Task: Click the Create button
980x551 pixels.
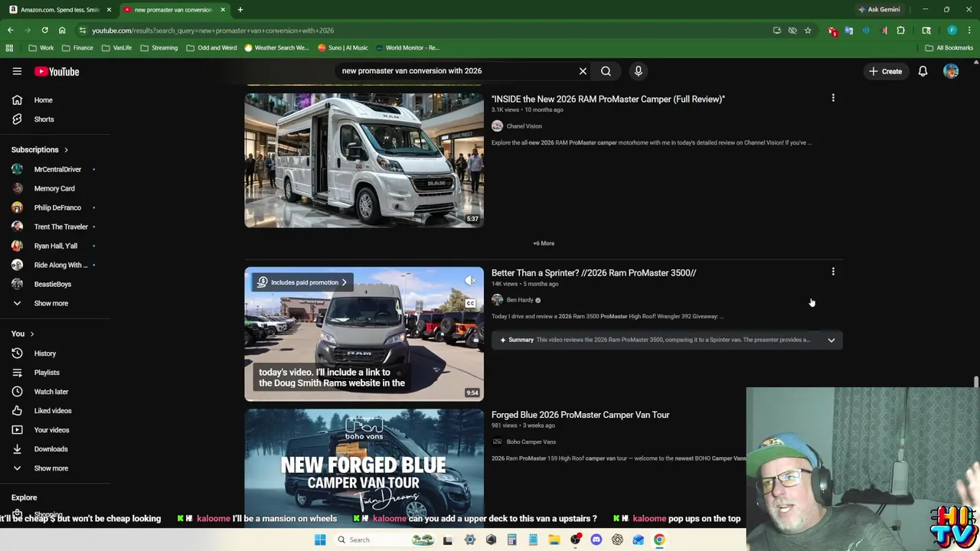Action: click(x=885, y=71)
